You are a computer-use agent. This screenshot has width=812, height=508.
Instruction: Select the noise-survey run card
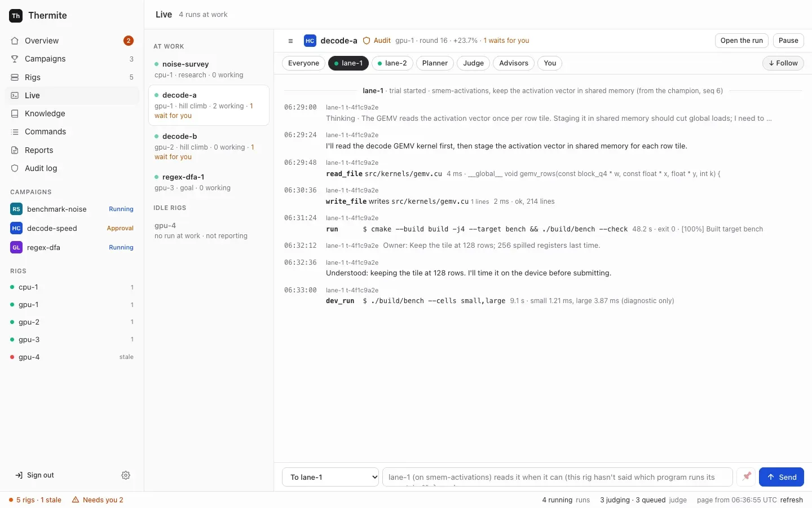click(209, 69)
